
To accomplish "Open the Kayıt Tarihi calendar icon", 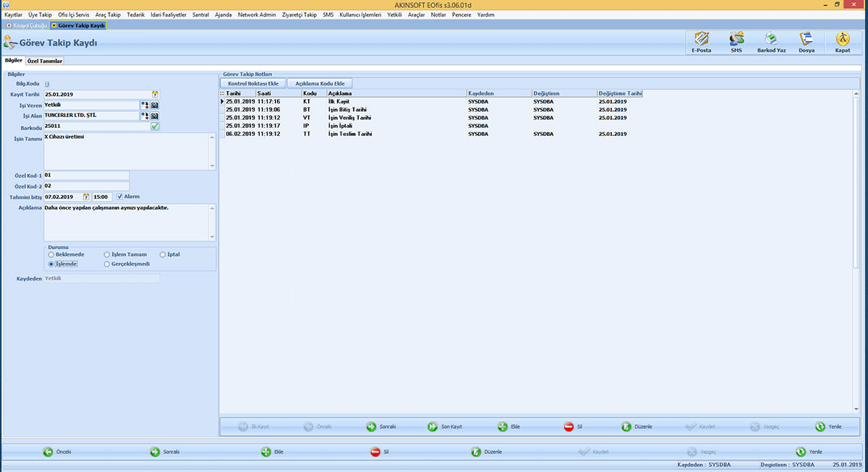I will (x=155, y=94).
